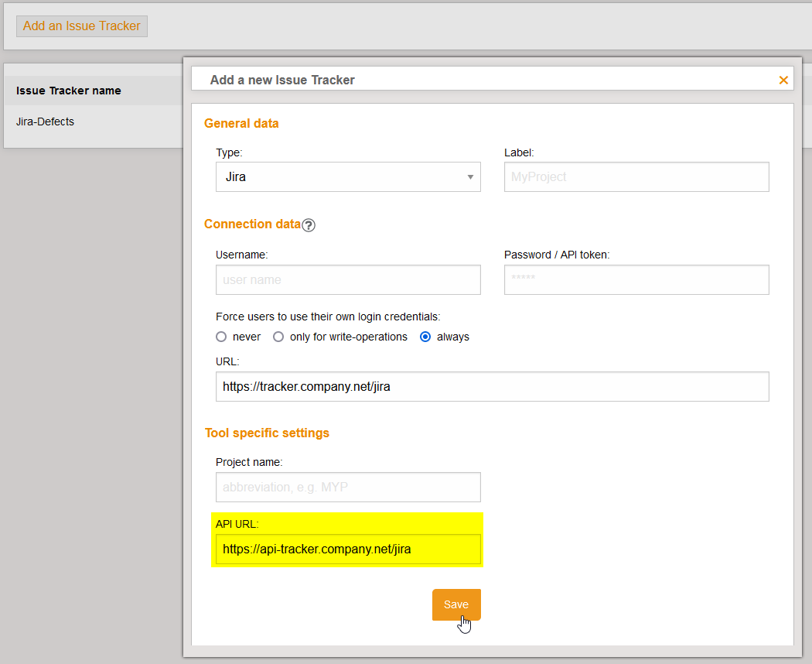
Task: Select the never credentials option
Action: [220, 336]
